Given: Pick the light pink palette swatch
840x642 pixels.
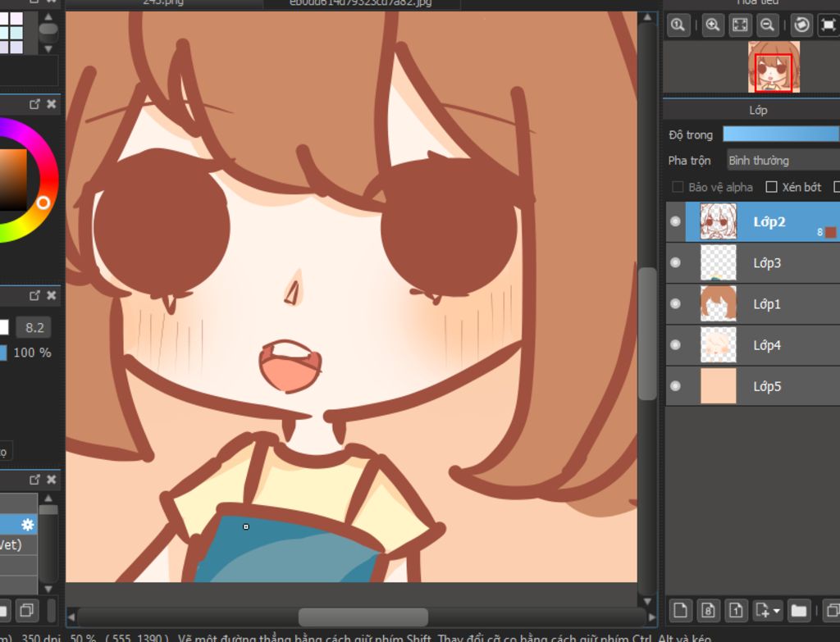Looking at the screenshot, I should click(16, 20).
